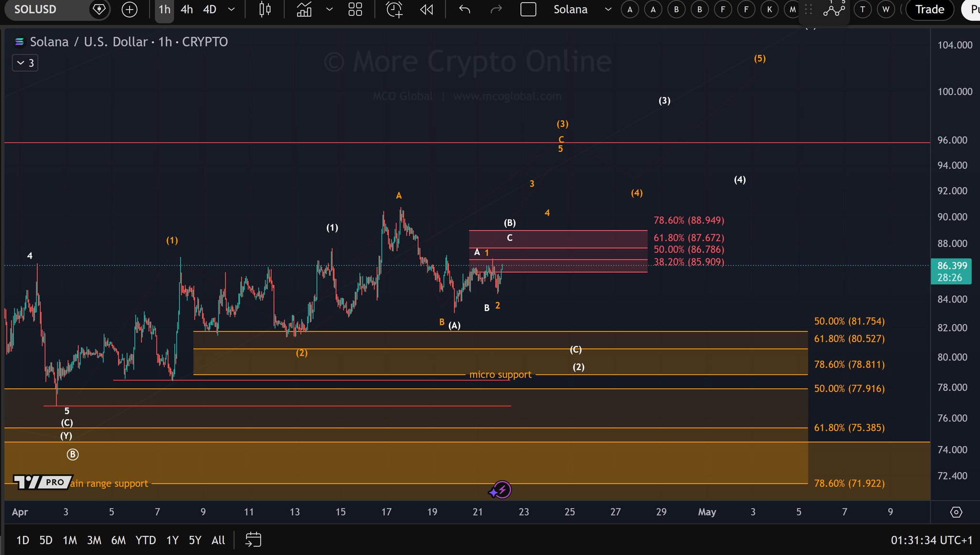Click the Go to date calendar icon

click(253, 540)
